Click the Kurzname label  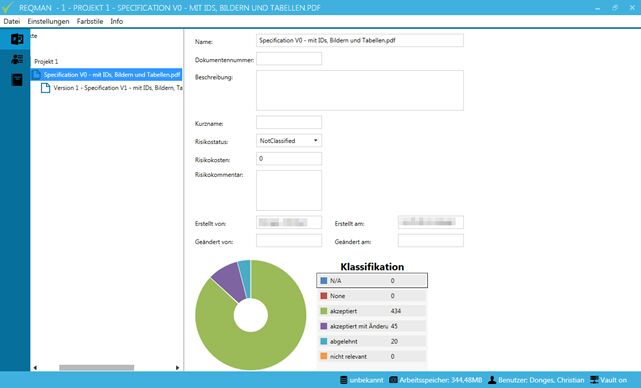tap(209, 123)
